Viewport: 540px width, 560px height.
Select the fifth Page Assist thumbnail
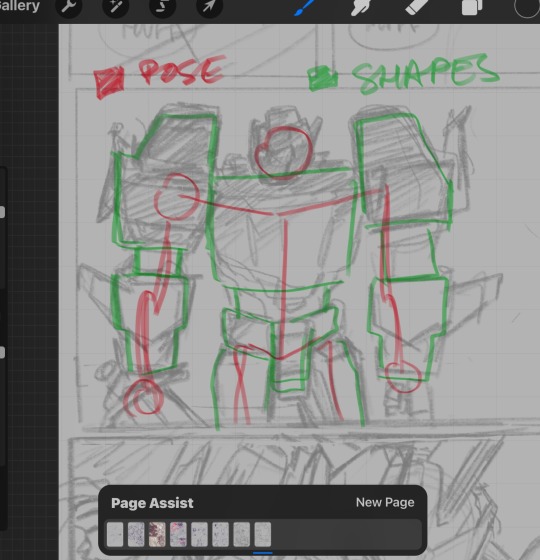[x=199, y=534]
